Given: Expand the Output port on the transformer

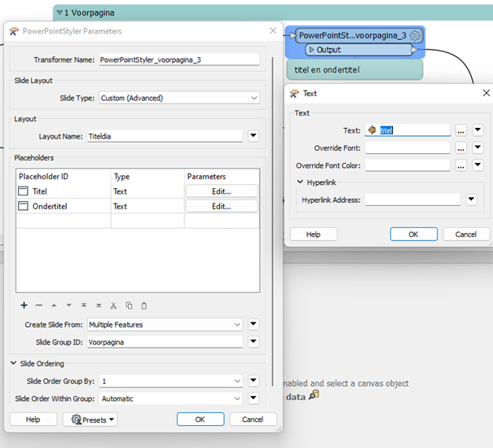Looking at the screenshot, I should (x=311, y=50).
